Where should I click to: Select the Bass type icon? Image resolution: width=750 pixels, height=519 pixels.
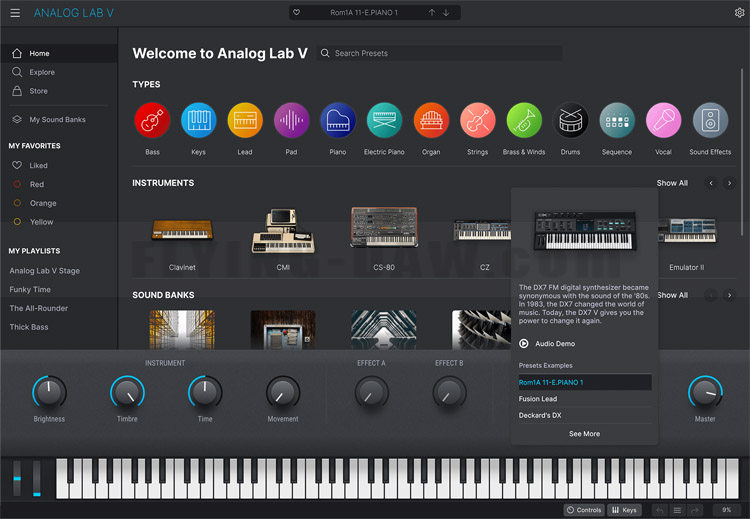[152, 120]
